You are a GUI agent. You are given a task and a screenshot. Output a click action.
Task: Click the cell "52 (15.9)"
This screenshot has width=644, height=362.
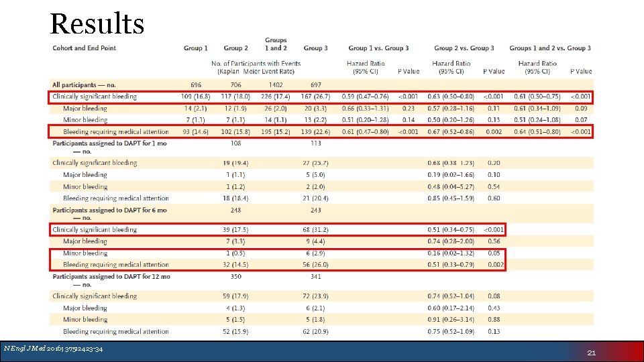click(x=235, y=332)
